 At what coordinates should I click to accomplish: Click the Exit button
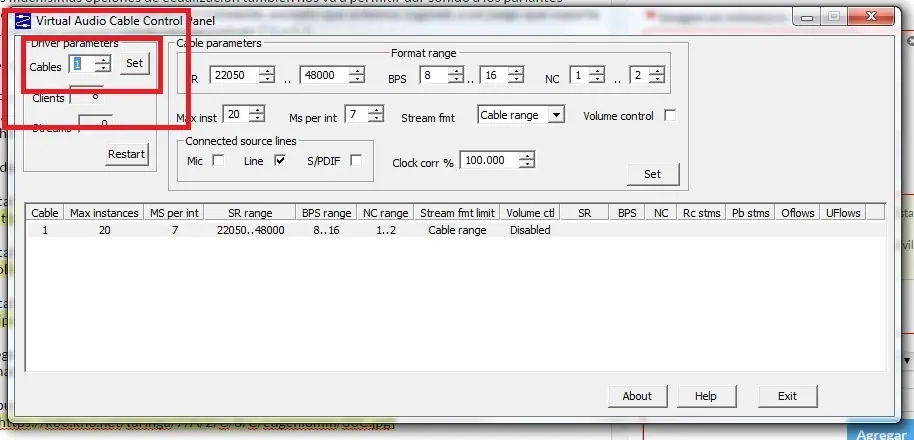tap(788, 396)
